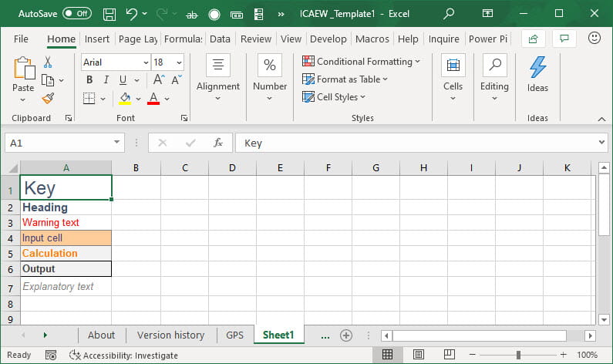This screenshot has height=364, width=613.
Task: Toggle Underline formatting
Action: [123, 80]
